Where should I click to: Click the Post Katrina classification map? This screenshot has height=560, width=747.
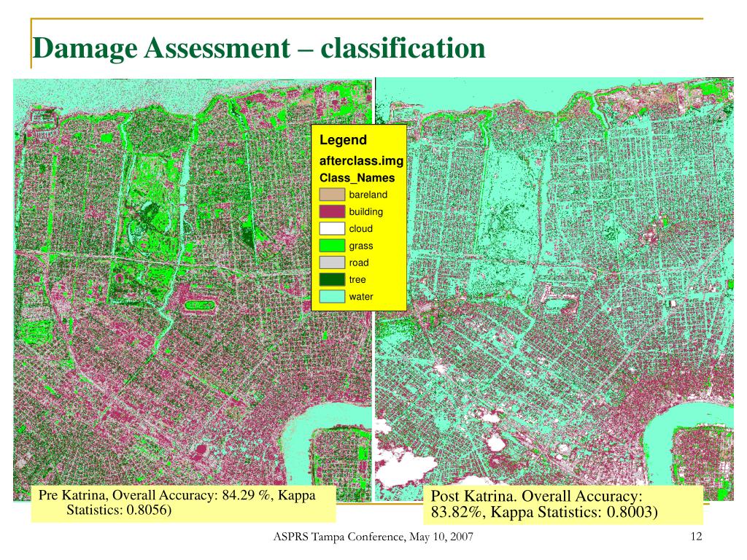click(554, 289)
